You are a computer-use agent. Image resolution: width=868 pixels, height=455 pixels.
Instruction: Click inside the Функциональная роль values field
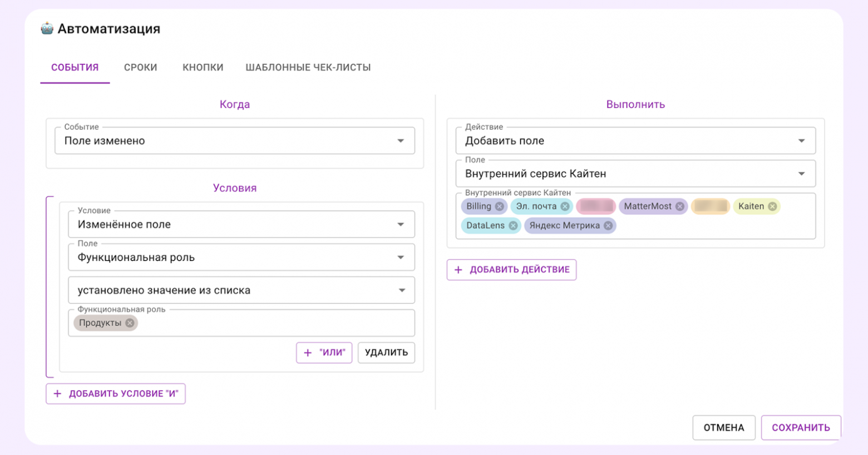(x=273, y=323)
